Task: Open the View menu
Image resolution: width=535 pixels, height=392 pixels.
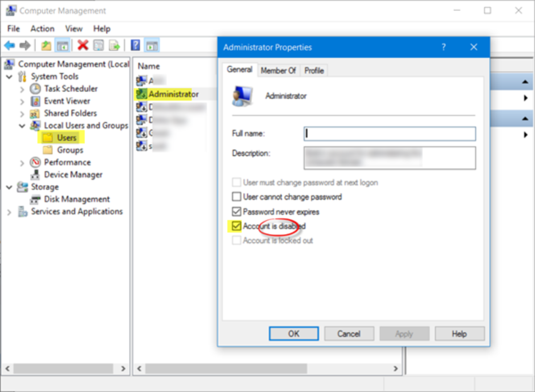Action: click(x=74, y=29)
